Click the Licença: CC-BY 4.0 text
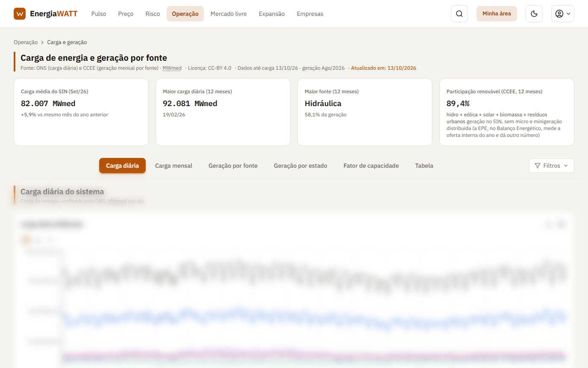Viewport: 588px width, 368px height. [x=210, y=68]
